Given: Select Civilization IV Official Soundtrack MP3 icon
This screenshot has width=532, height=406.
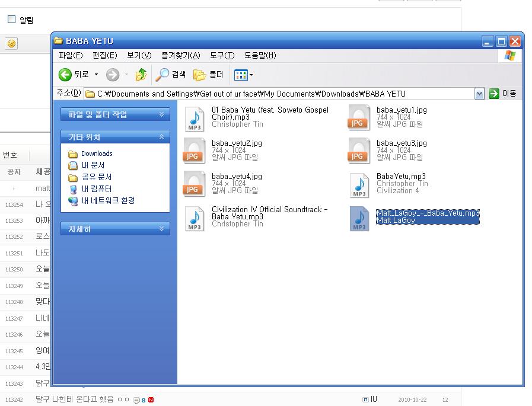Looking at the screenshot, I should [x=195, y=219].
